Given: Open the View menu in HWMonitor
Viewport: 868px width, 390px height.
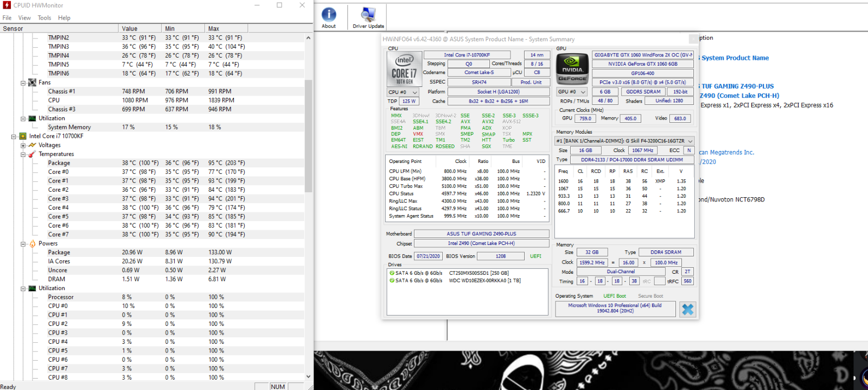Looking at the screenshot, I should [24, 18].
